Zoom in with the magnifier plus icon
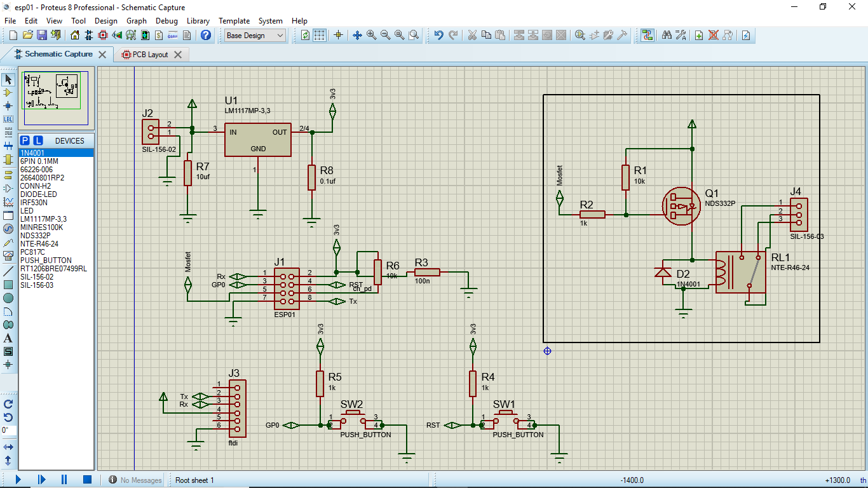 [371, 36]
